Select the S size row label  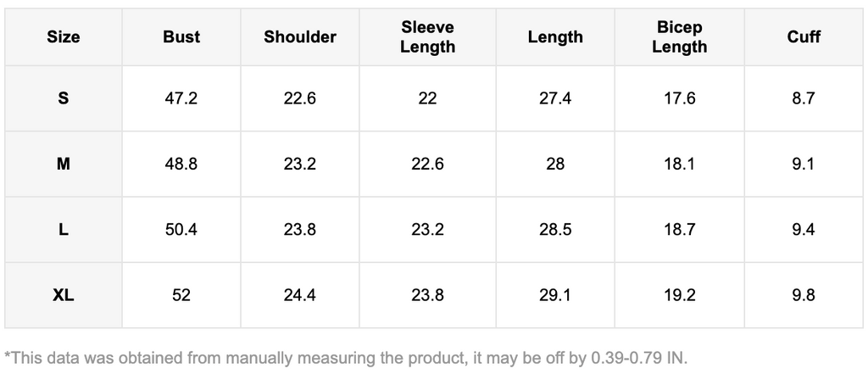pos(64,98)
